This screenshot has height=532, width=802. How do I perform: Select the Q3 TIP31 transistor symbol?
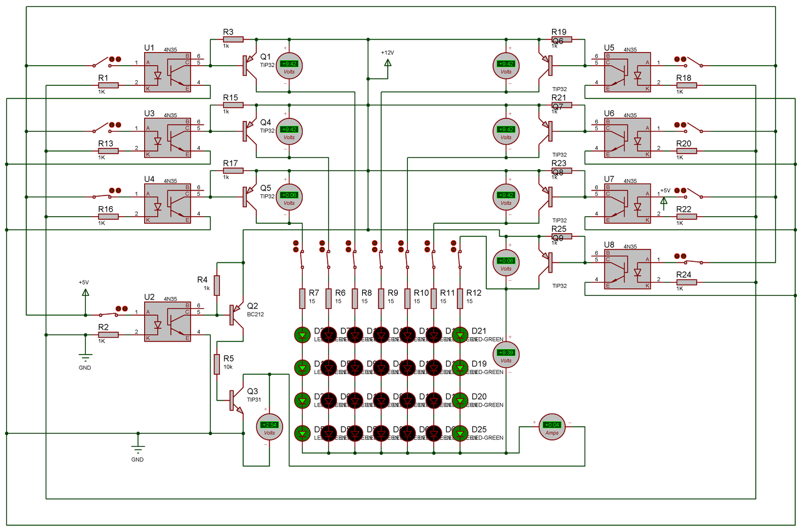(x=236, y=400)
